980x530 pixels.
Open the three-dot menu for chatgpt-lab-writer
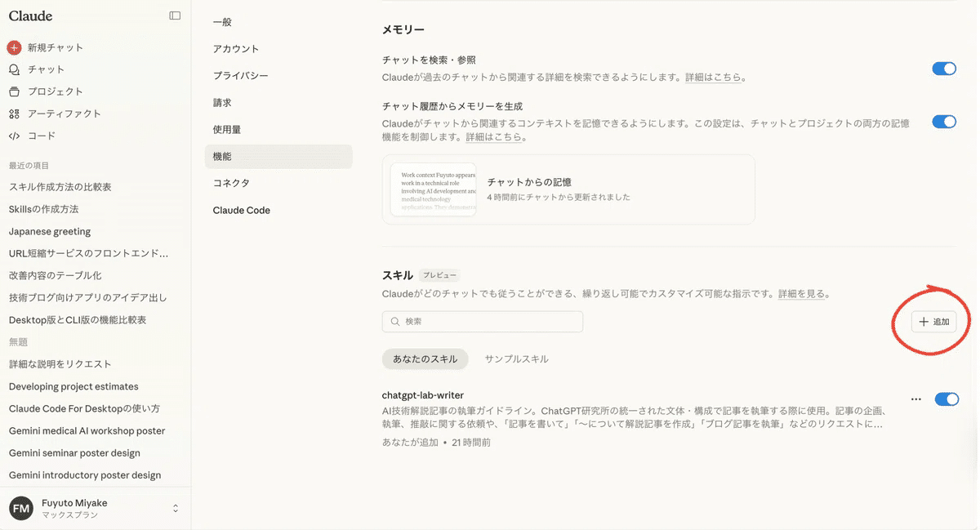coord(915,399)
